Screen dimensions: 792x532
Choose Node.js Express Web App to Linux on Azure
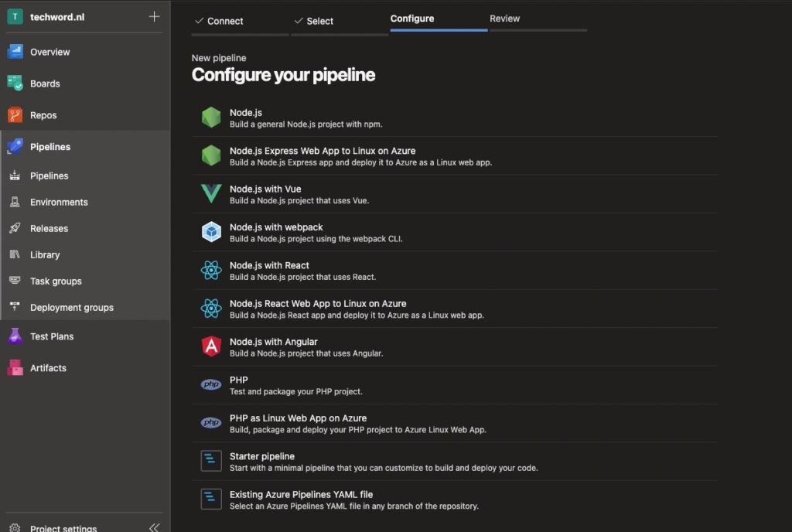pos(323,151)
